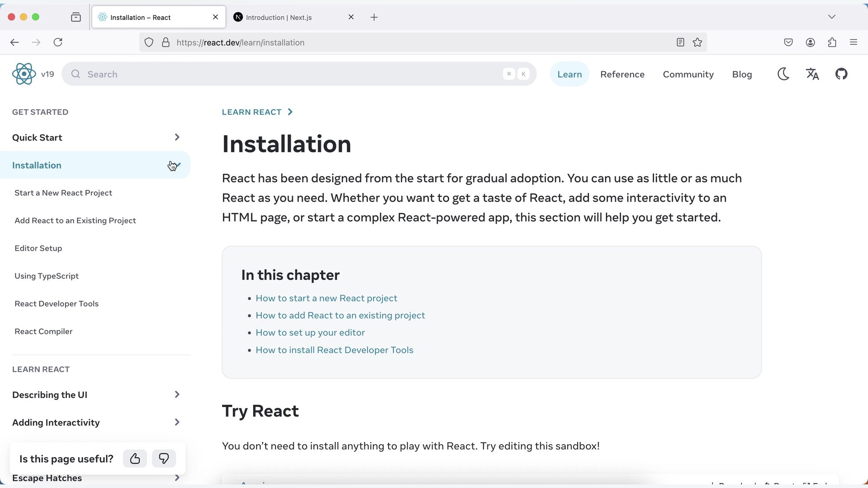Click the shield tracking protection icon
The image size is (868, 488).
tap(149, 42)
